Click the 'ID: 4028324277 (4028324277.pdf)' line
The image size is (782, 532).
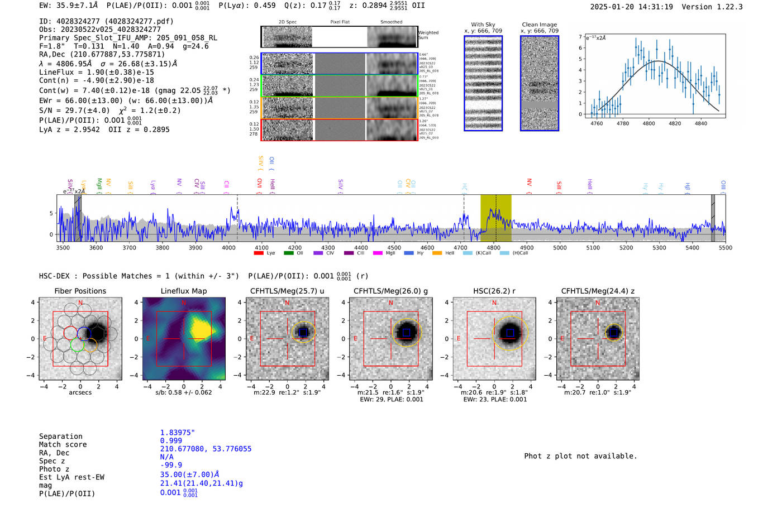[106, 21]
